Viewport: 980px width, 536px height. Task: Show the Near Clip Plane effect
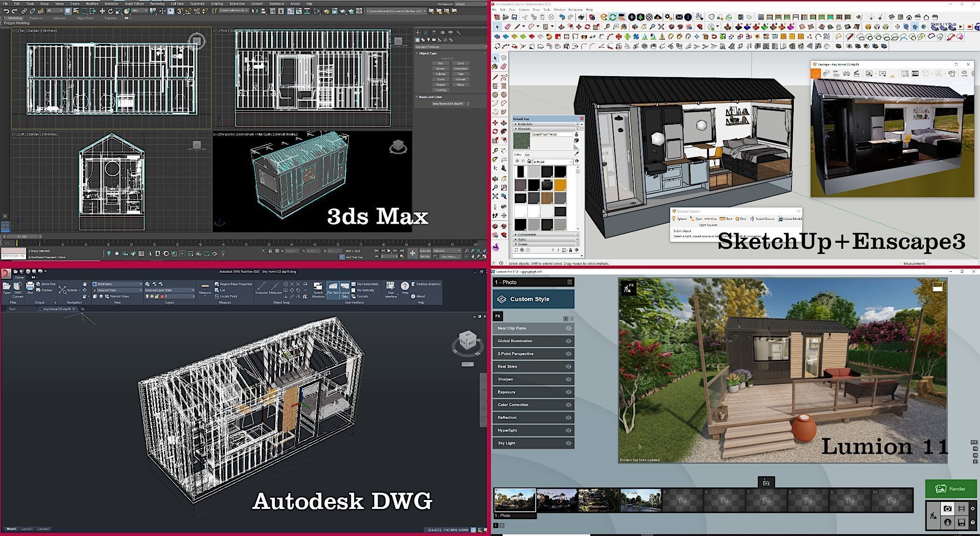coord(568,328)
